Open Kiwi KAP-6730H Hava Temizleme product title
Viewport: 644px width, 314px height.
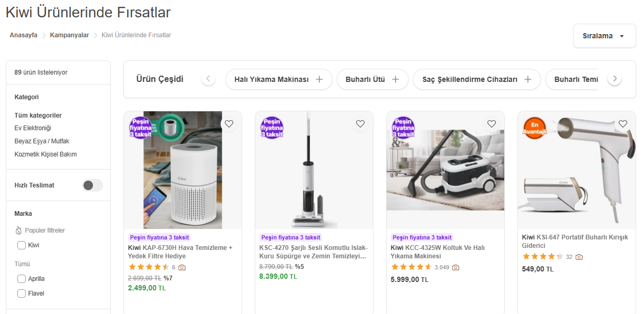click(x=180, y=252)
